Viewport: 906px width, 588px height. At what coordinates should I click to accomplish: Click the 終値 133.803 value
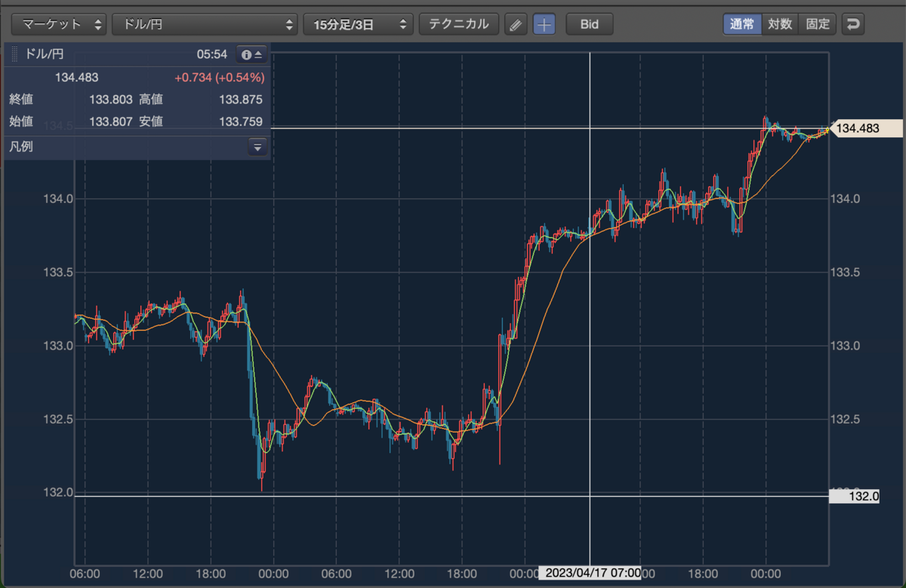111,100
